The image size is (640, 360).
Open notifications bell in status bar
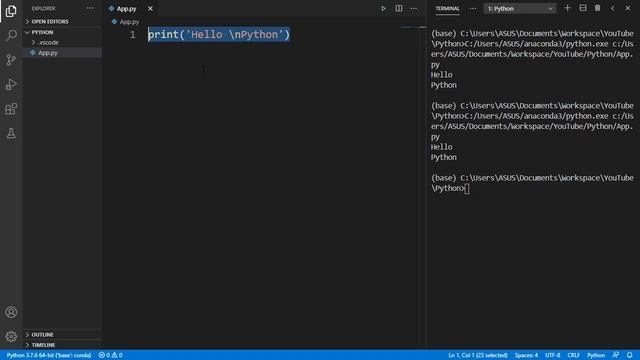coord(629,355)
